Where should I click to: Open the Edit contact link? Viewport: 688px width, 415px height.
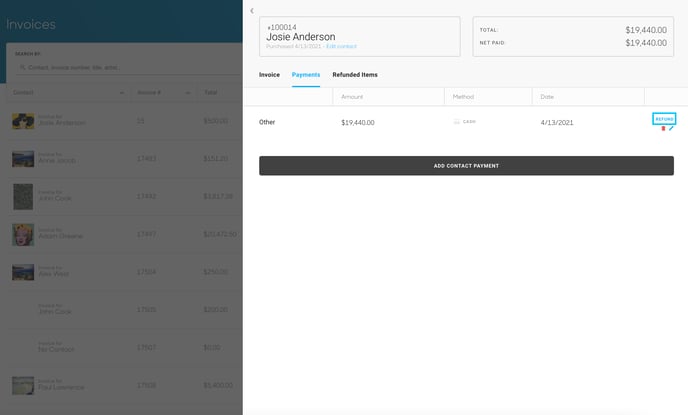[x=341, y=46]
